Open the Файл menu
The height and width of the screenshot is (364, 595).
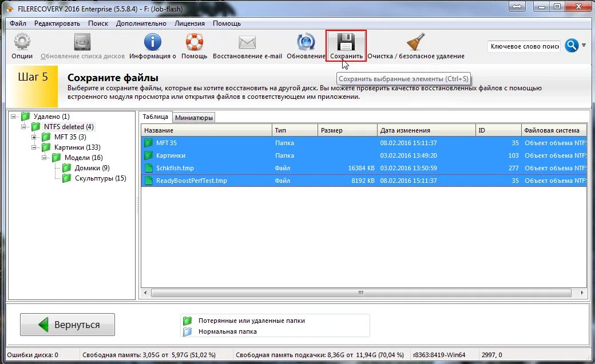point(18,23)
